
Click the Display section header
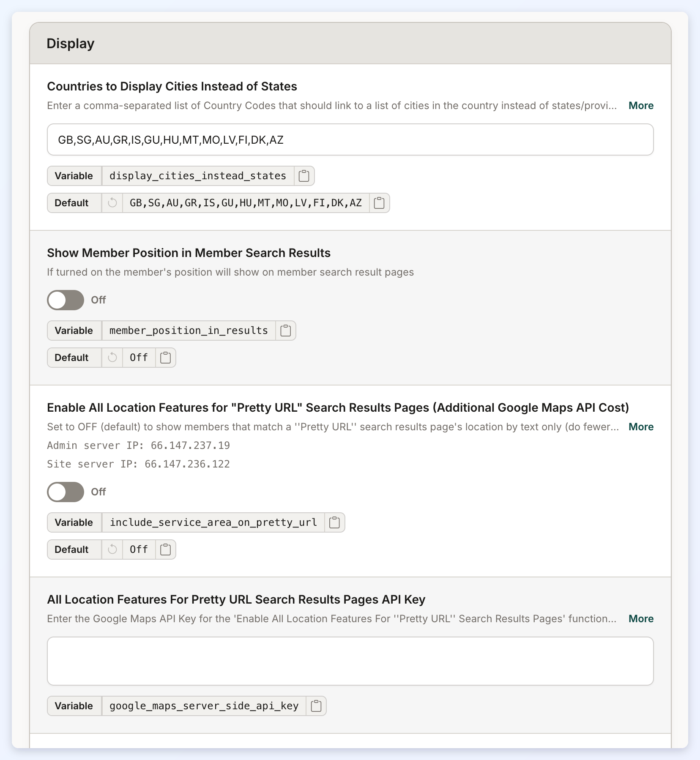350,44
